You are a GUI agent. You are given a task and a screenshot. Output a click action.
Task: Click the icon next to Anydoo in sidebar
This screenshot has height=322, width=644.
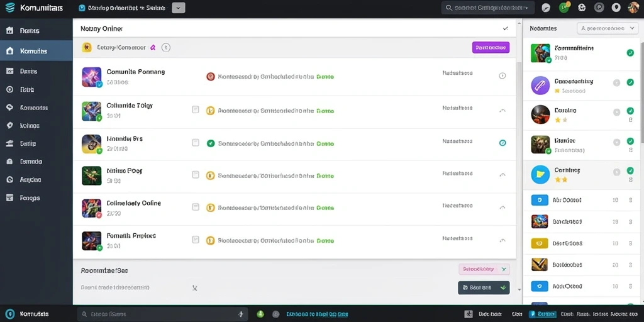tap(10, 179)
